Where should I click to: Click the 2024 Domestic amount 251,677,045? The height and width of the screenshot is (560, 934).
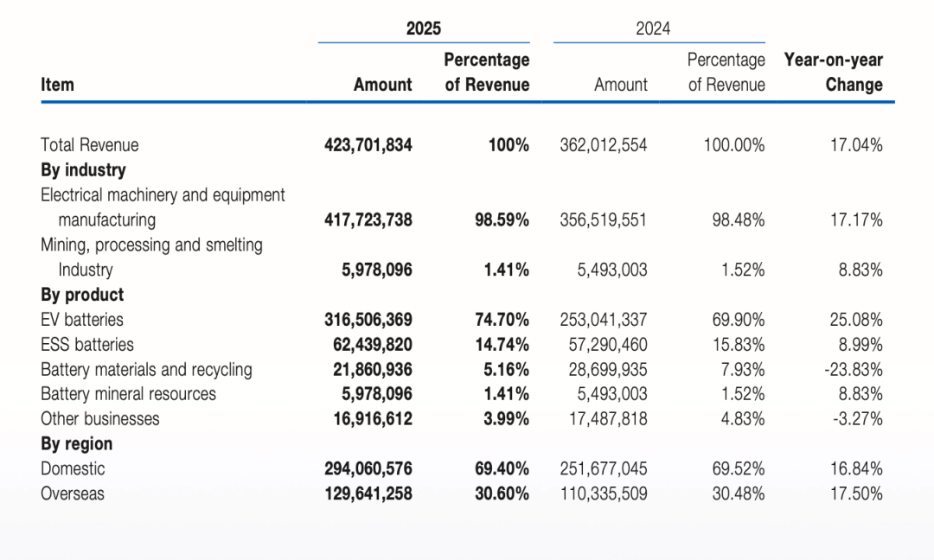click(x=604, y=469)
